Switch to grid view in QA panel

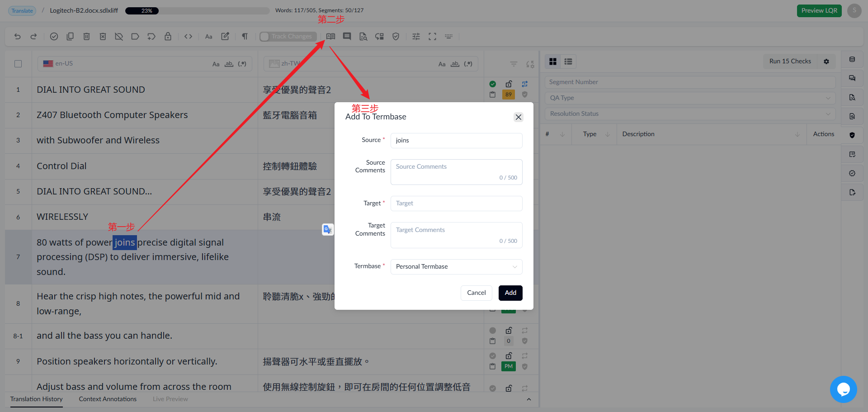pos(553,62)
